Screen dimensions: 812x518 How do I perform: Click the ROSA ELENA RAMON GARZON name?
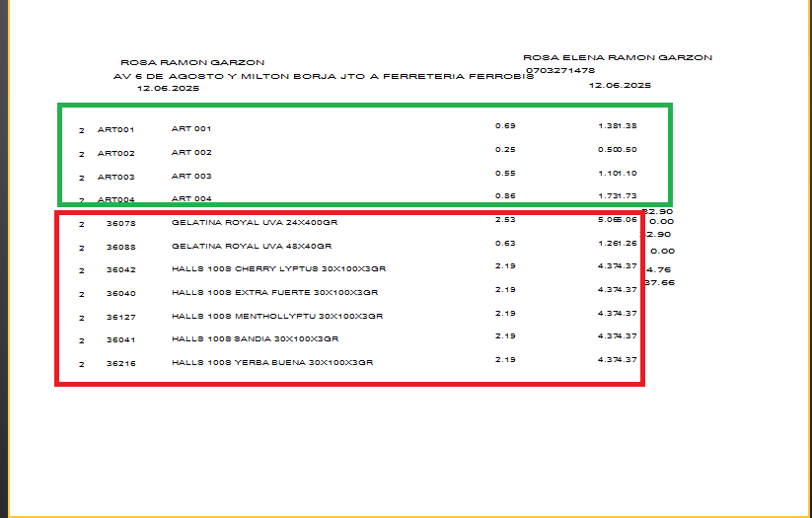tap(617, 58)
